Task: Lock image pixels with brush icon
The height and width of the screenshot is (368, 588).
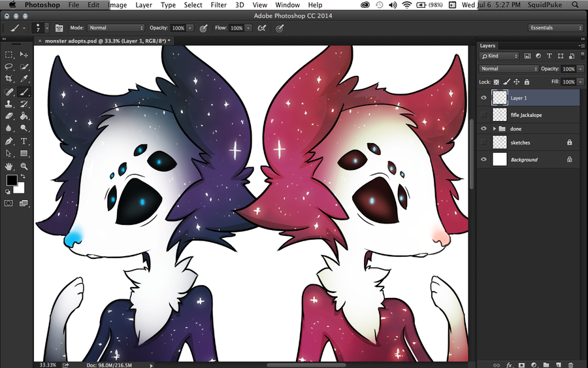Action: (506, 82)
